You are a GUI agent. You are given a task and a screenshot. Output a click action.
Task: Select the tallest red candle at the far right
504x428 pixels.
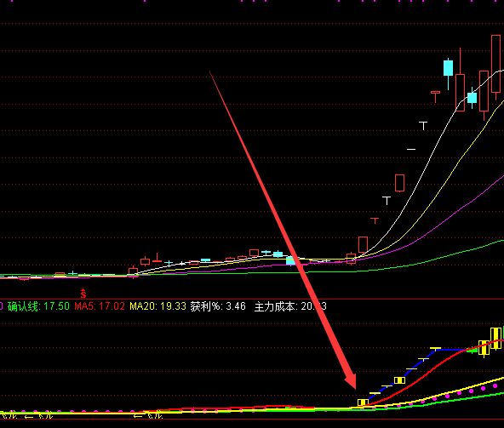point(495,65)
